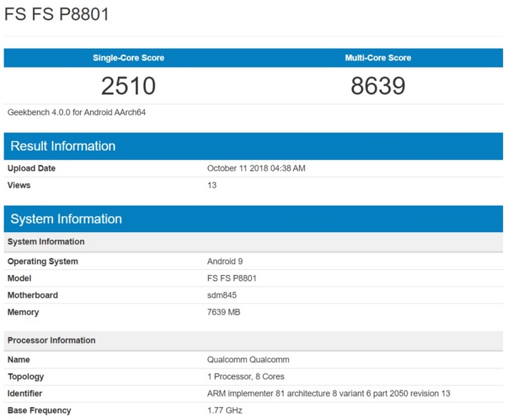Select the Qualcomm Qualcomm value
Screen dimensions: 505x420
[248, 360]
